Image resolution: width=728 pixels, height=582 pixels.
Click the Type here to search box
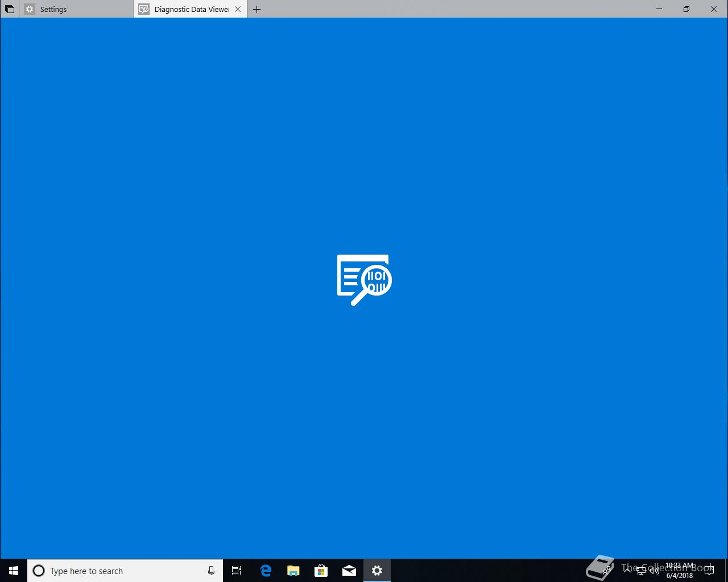(125, 571)
